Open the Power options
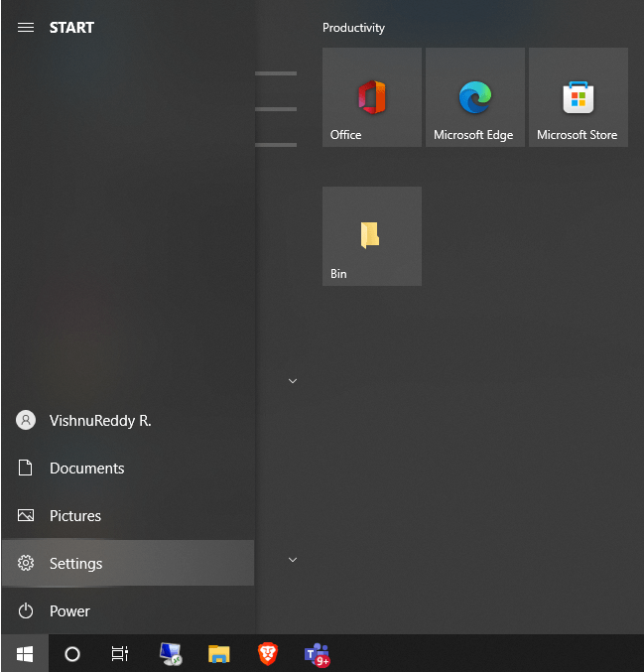 (128, 610)
